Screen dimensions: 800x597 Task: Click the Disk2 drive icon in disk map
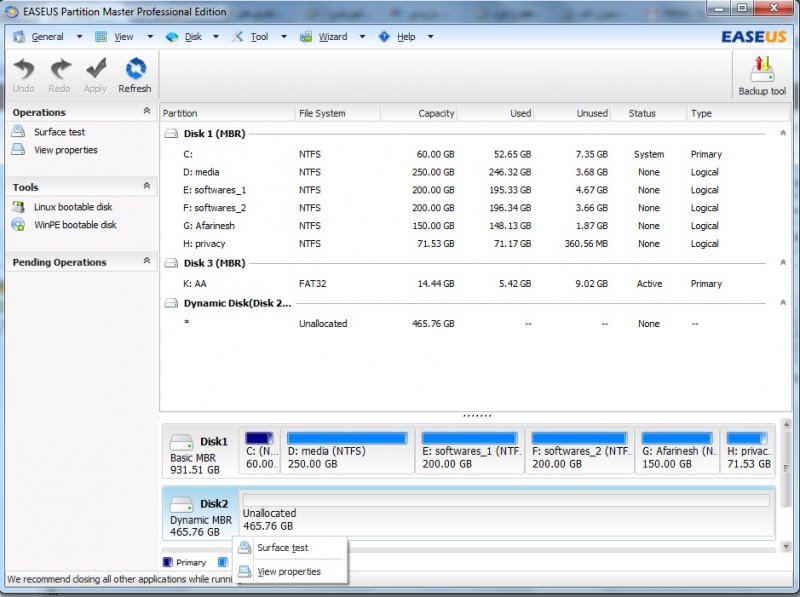tap(181, 504)
